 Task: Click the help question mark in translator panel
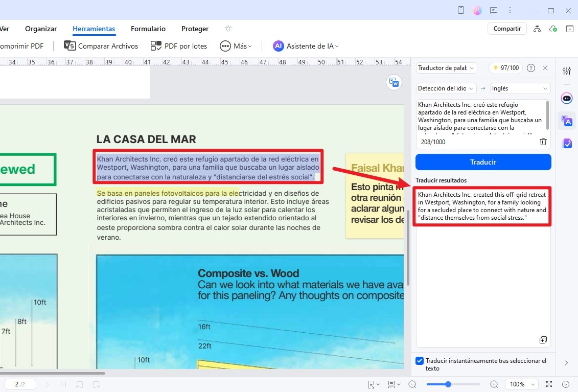[531, 68]
